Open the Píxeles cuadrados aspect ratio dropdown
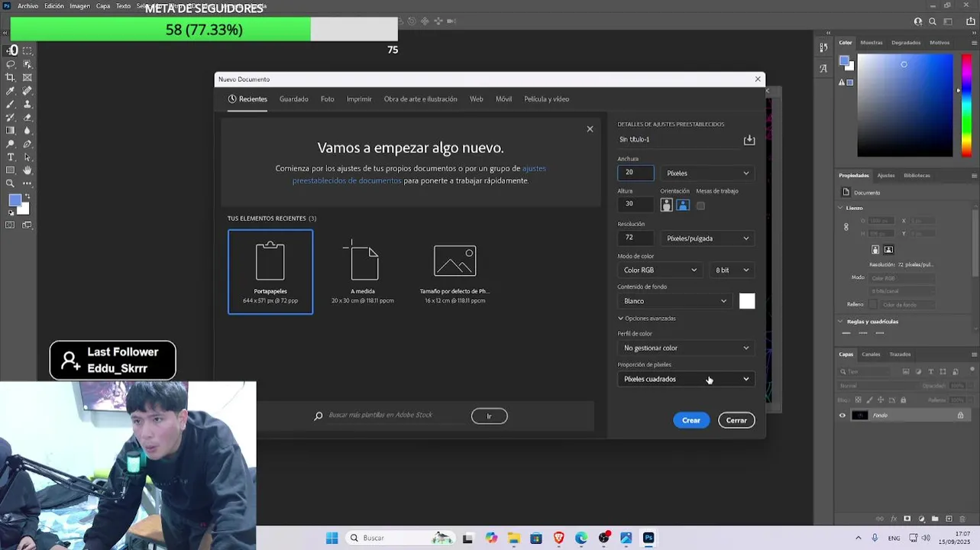 [x=686, y=379]
